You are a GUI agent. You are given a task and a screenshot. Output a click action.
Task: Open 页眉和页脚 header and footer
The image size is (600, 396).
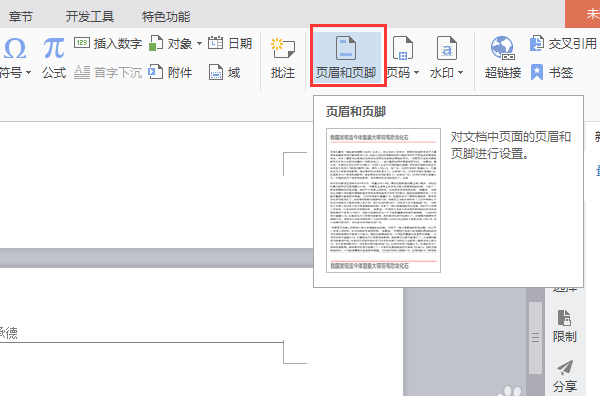[x=346, y=58]
